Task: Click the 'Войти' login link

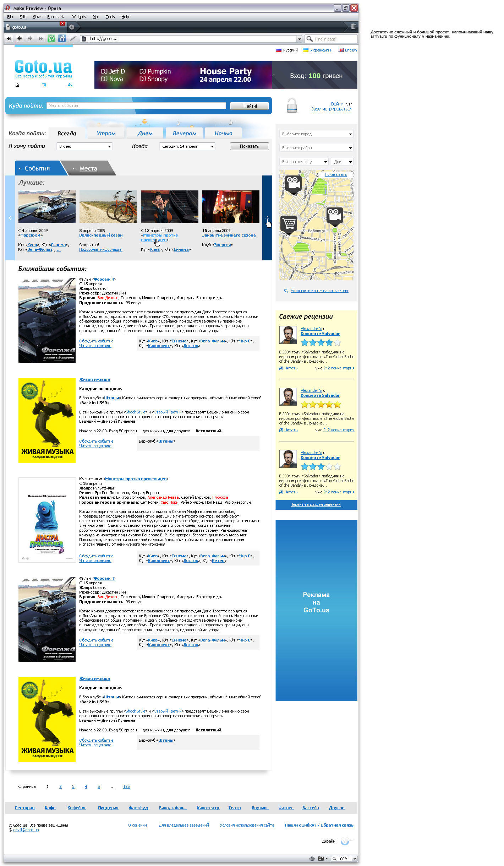Action: coord(337,104)
